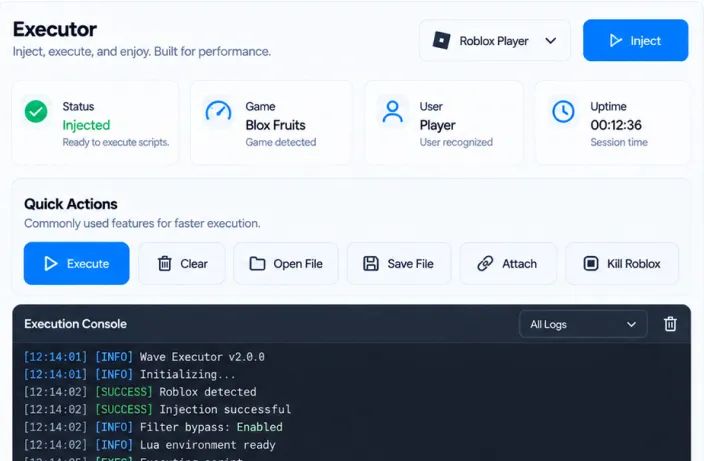Click the floppy disk Save File icon
The width and height of the screenshot is (704, 461).
point(371,263)
